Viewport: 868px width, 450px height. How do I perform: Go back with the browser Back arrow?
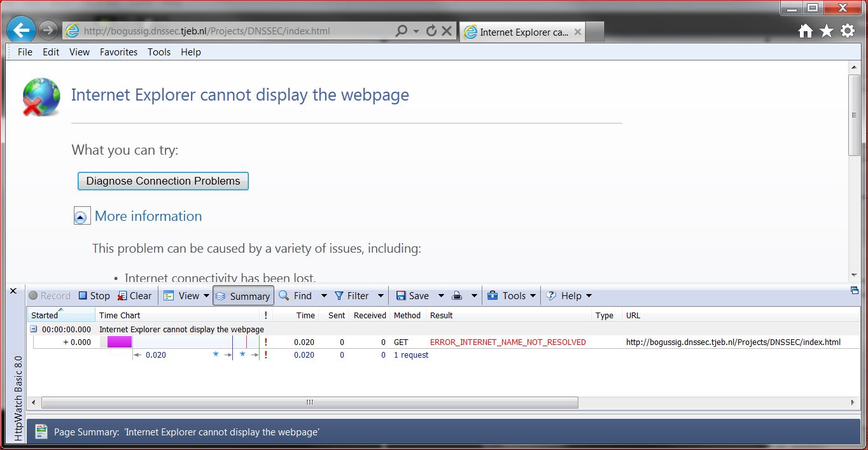pyautogui.click(x=21, y=30)
